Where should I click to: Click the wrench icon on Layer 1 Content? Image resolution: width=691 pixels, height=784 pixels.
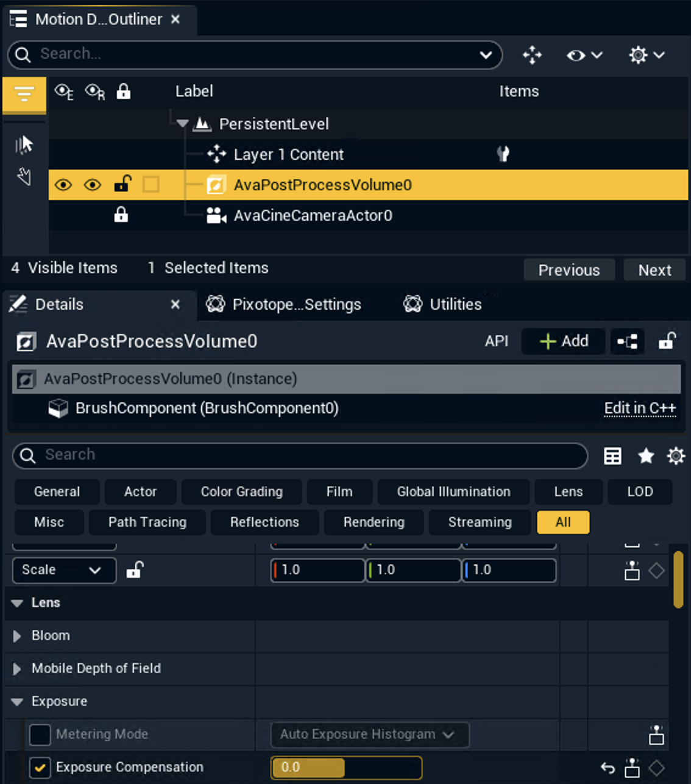point(503,154)
